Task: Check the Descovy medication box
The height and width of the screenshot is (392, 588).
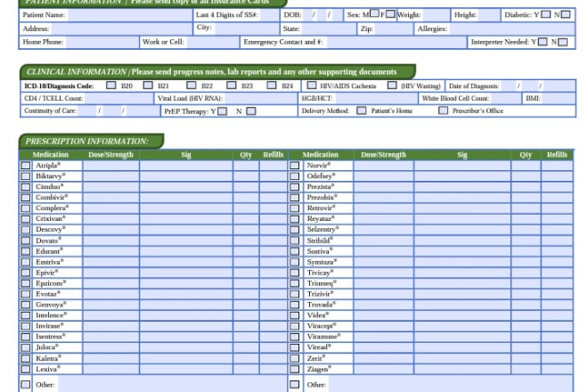Action: click(26, 230)
